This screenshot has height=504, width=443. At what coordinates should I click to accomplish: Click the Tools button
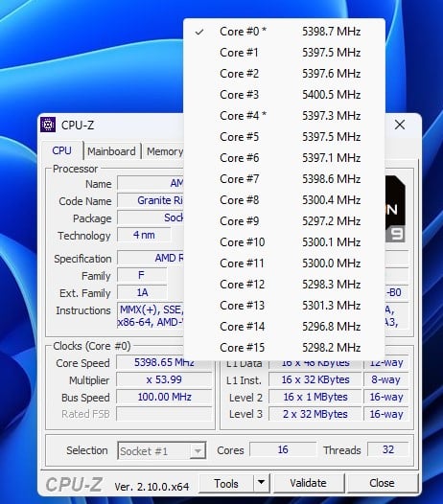coord(226,483)
